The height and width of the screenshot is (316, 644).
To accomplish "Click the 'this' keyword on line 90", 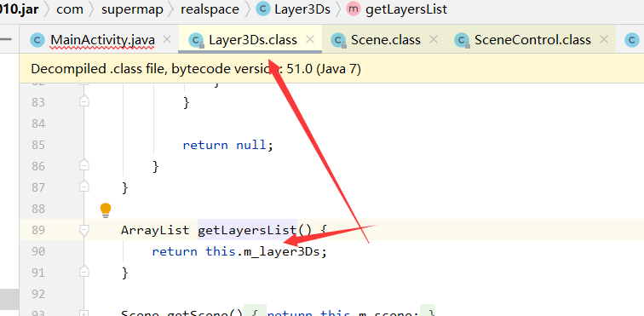I will pos(221,251).
